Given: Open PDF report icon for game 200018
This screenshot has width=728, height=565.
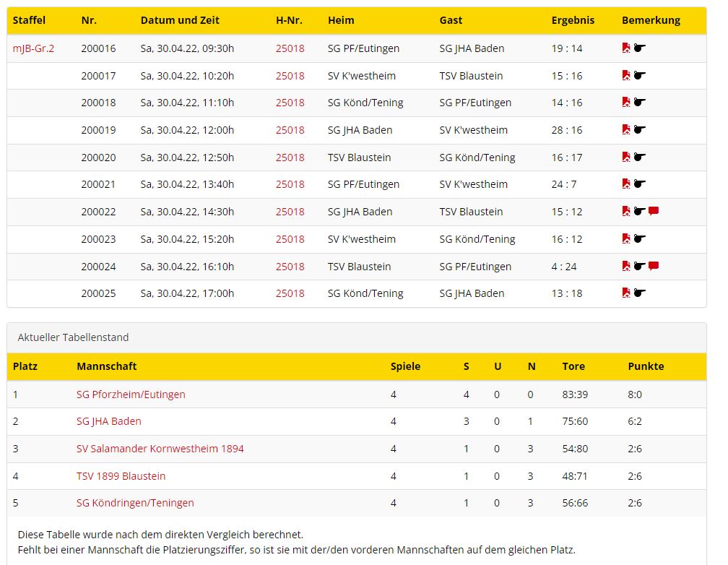Looking at the screenshot, I should coord(626,102).
